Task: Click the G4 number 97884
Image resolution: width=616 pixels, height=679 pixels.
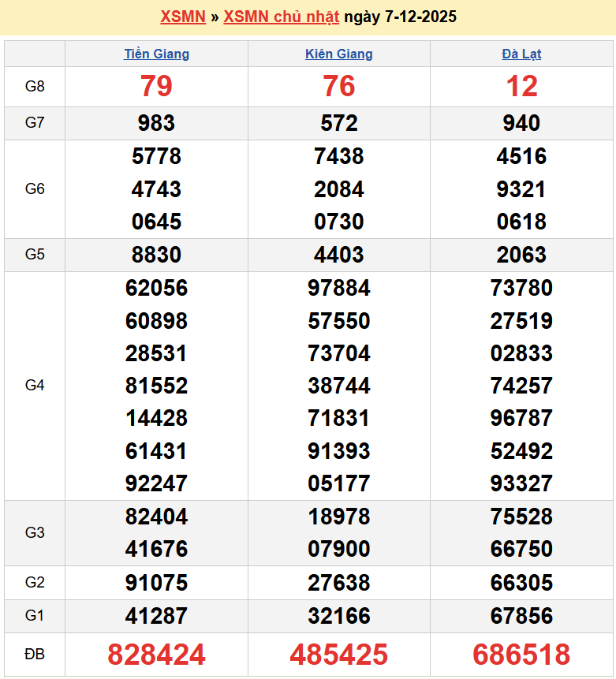Action: [x=338, y=288]
